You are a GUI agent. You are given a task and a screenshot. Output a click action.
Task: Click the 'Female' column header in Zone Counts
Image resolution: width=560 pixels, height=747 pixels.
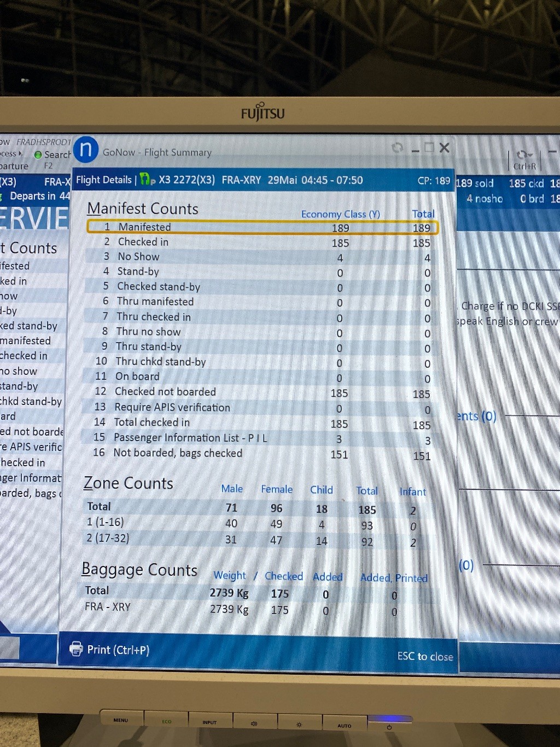(x=276, y=489)
